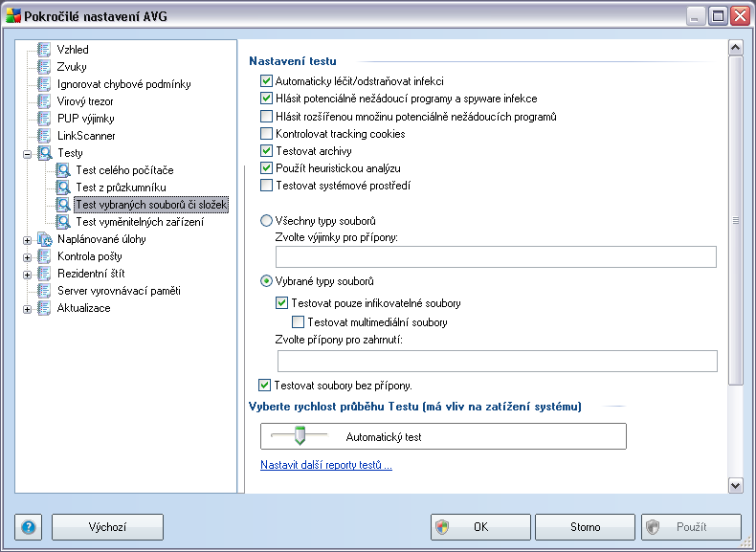Expand the Aktualizace node
The image size is (756, 552).
[28, 310]
